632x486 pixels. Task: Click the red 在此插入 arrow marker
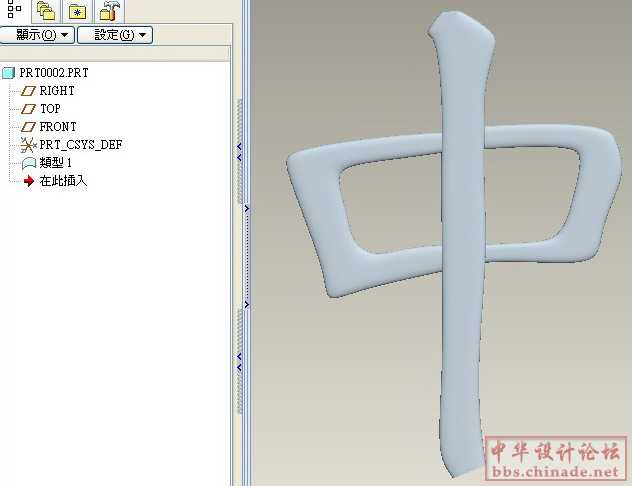point(28,181)
